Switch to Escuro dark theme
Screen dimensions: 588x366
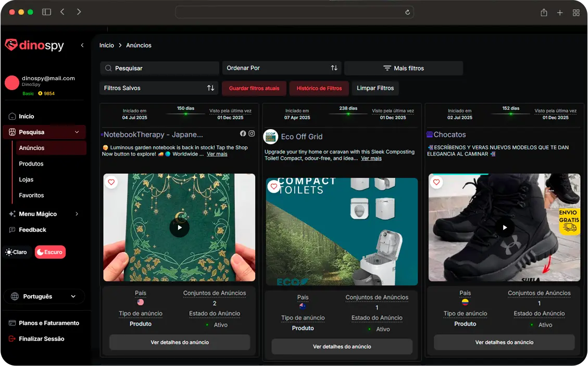pos(50,252)
